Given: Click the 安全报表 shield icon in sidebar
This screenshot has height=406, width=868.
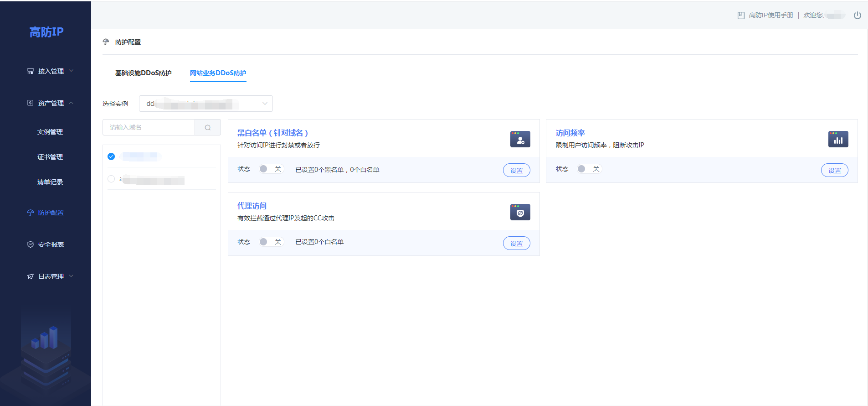Looking at the screenshot, I should (31, 245).
